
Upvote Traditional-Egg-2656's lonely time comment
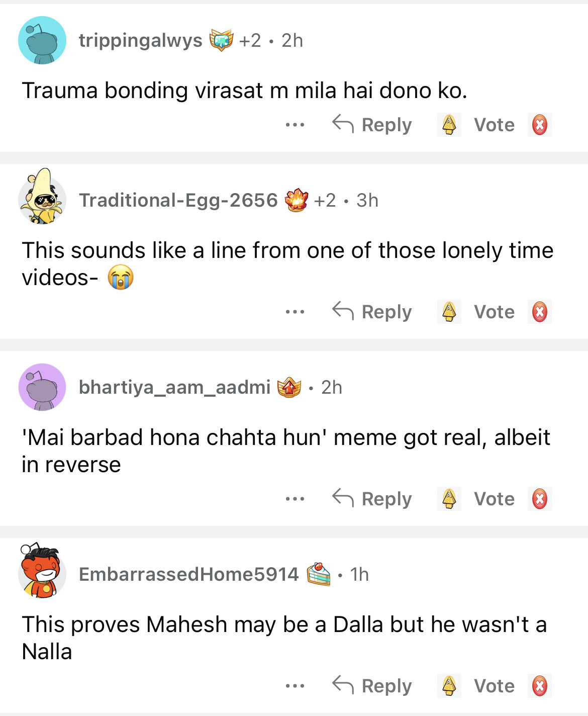(x=449, y=312)
